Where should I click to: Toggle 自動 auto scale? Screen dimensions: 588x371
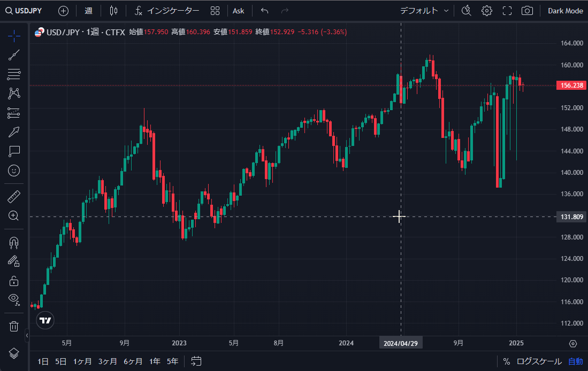(576, 361)
